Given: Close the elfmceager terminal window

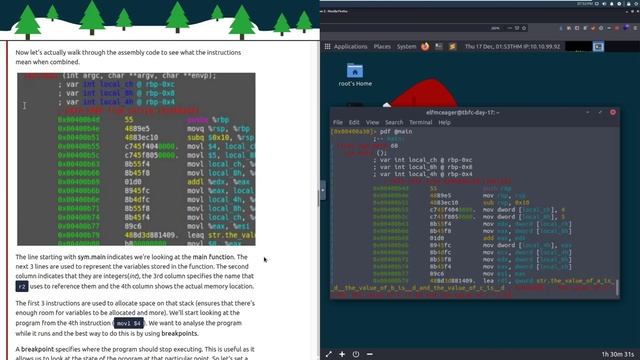Looking at the screenshot, I should pos(613,112).
